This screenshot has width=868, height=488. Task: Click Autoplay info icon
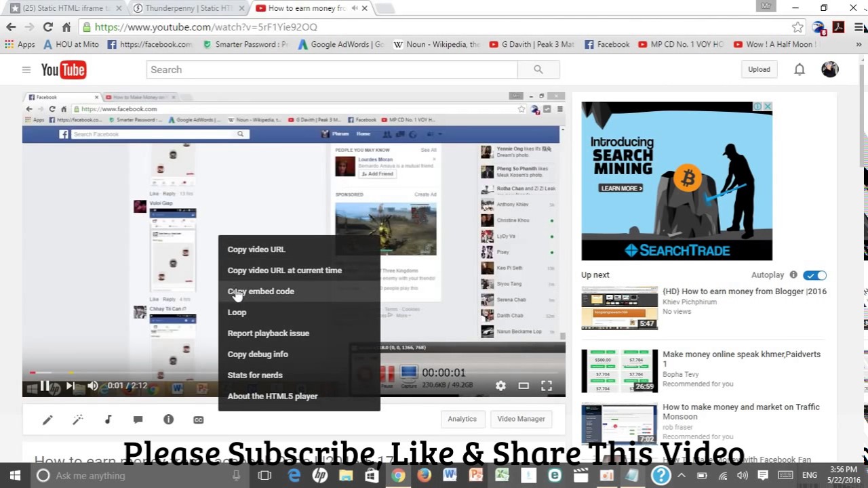coord(793,274)
